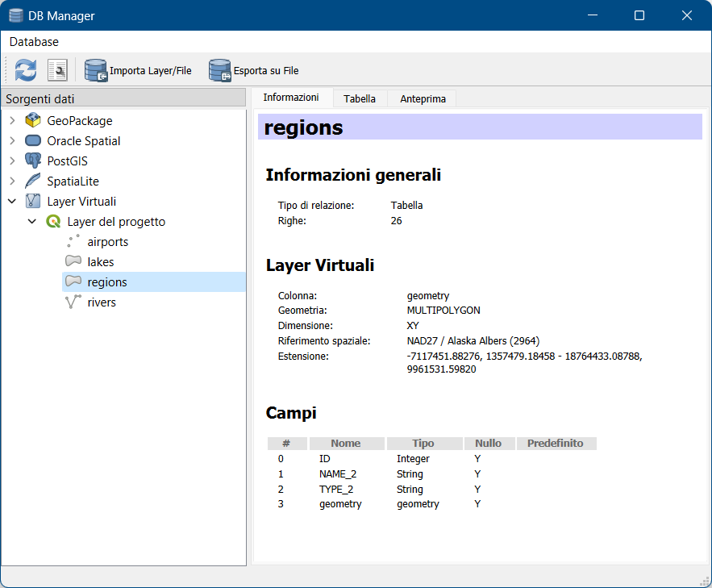Click the Sorgenti dati panel header
Viewport: 712px width, 588px height.
(123, 98)
